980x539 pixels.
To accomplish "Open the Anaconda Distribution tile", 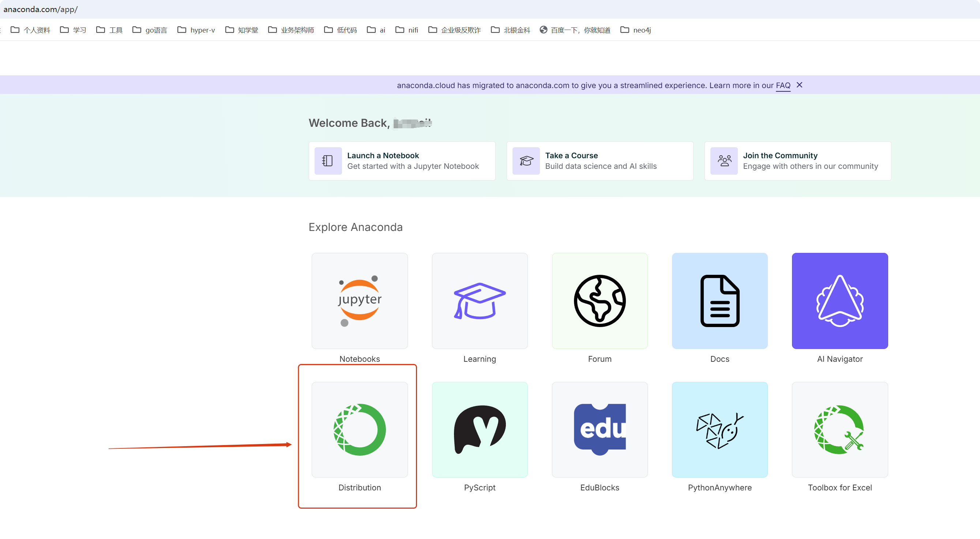I will 359,429.
